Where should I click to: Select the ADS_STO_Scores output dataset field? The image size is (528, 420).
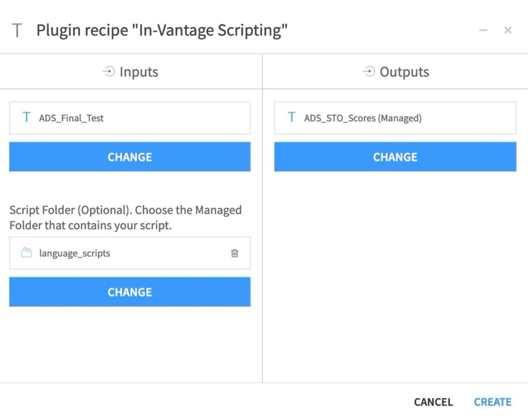pyautogui.click(x=395, y=118)
